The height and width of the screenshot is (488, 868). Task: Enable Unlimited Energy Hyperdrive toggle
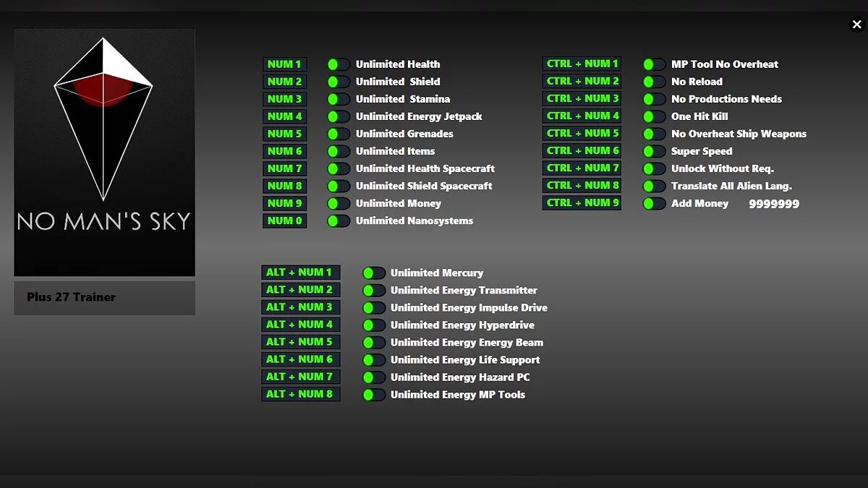[373, 325]
